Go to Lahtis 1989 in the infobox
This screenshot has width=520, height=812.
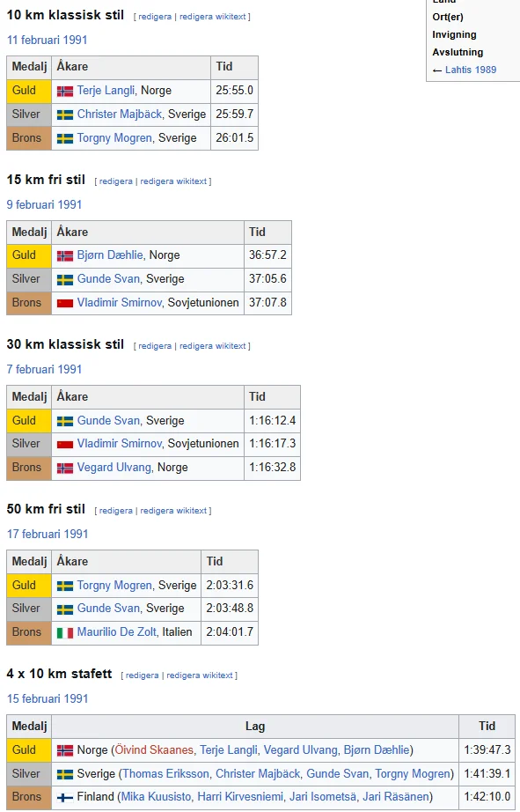tap(471, 70)
